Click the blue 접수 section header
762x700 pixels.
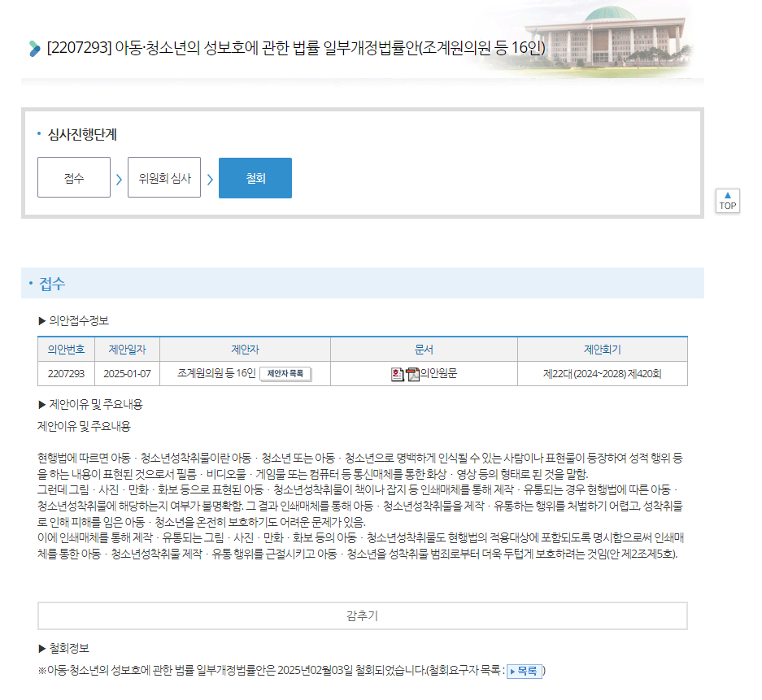pos(53,284)
